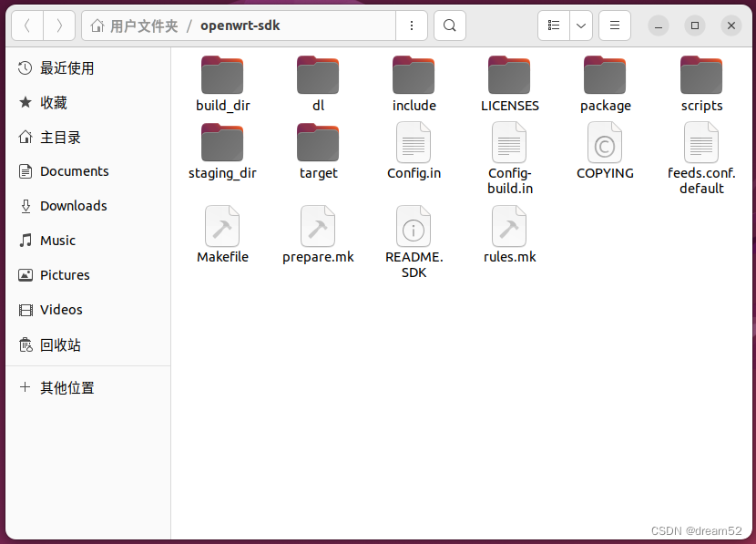Expand the view options dropdown arrow
756x544 pixels.
[x=581, y=26]
